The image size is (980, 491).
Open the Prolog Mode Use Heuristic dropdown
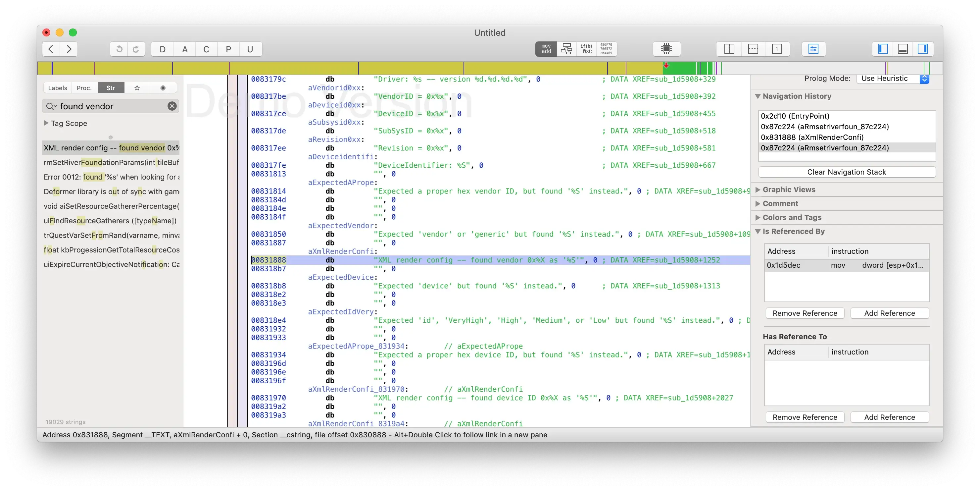click(x=893, y=79)
